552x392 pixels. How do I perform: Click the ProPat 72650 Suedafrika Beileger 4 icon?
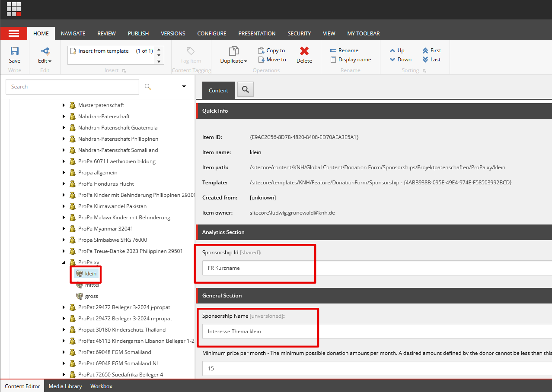tap(73, 375)
